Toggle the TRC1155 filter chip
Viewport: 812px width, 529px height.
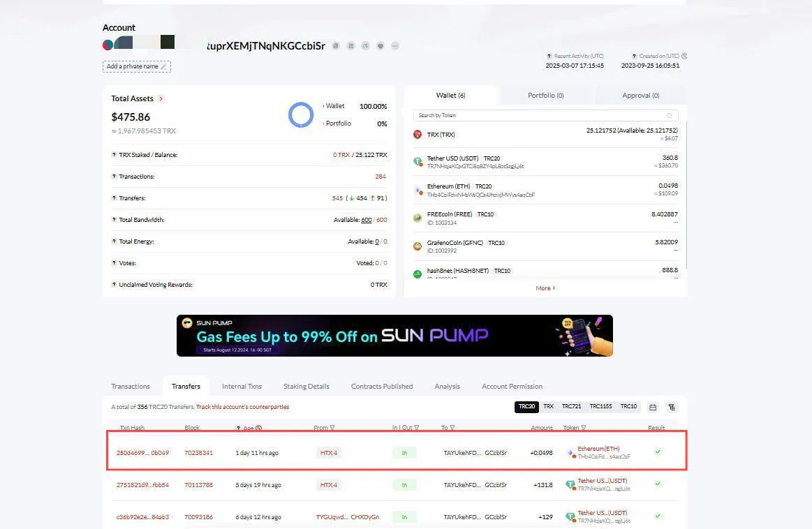600,406
